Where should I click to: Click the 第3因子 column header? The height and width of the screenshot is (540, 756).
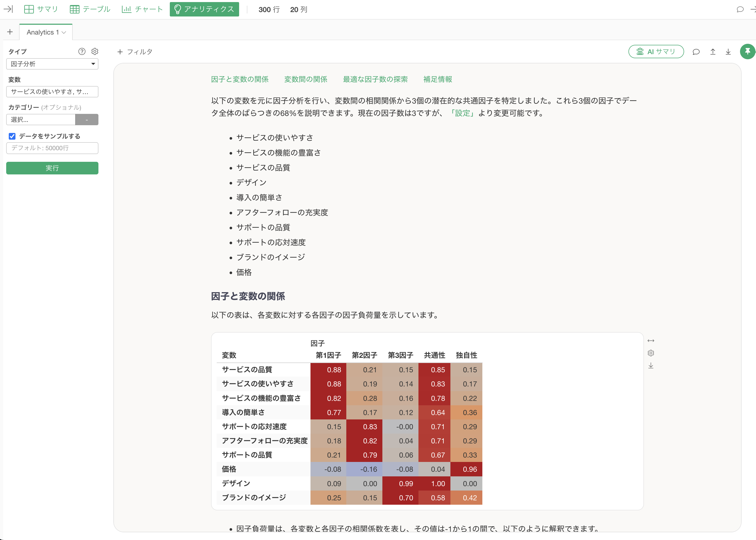pos(400,355)
